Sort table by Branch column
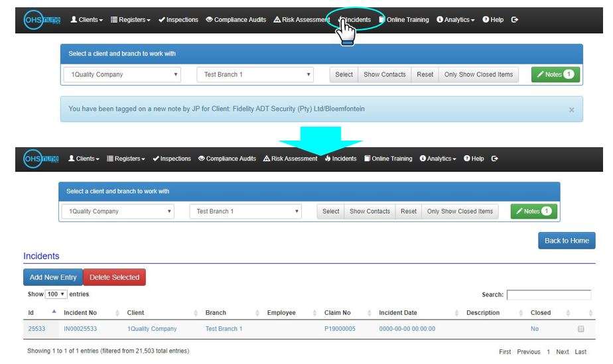The image size is (613, 364). point(232,312)
